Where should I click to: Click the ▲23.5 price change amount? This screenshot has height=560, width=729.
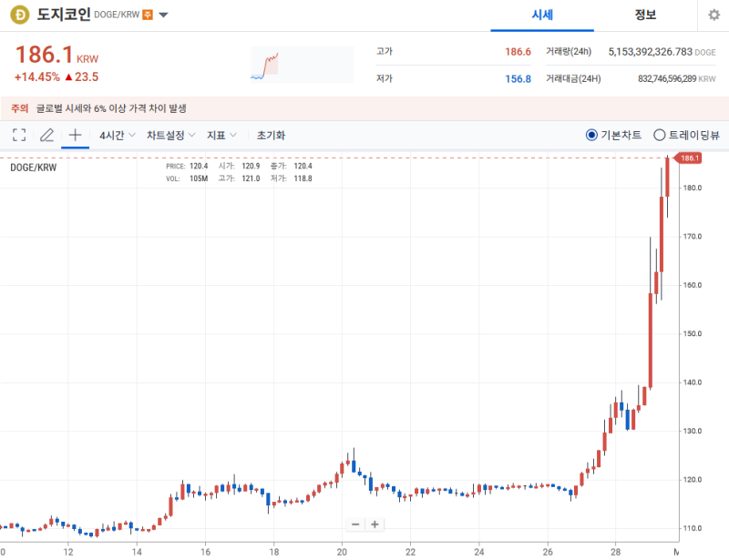tap(82, 77)
